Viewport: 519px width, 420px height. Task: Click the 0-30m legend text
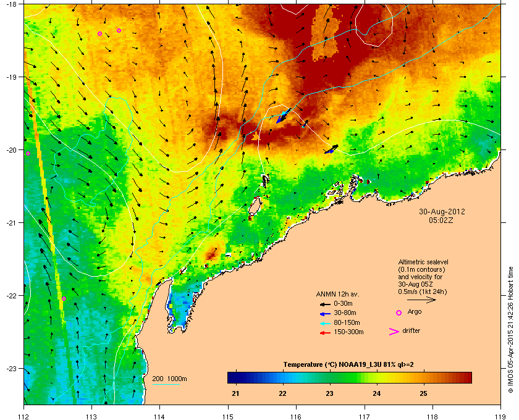pos(343,303)
